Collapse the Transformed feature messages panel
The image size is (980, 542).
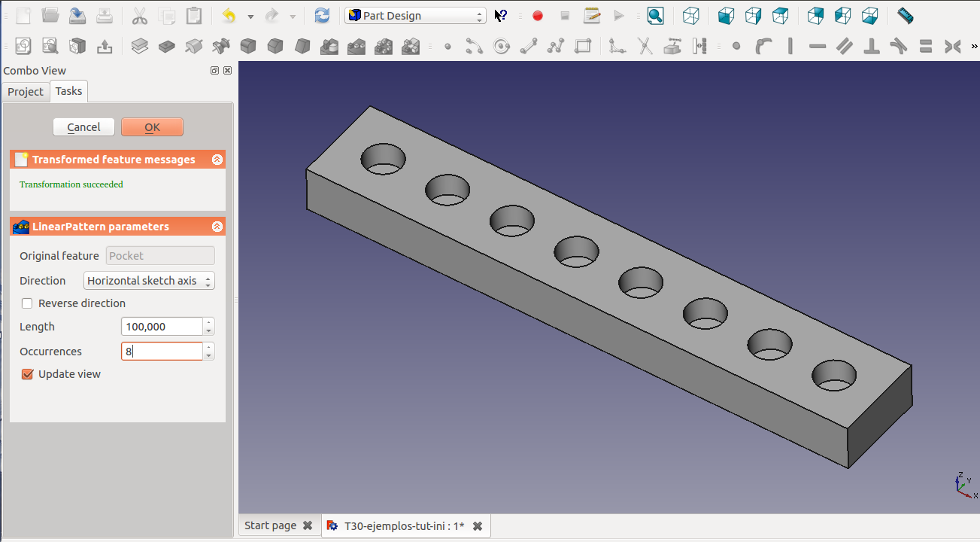click(217, 160)
